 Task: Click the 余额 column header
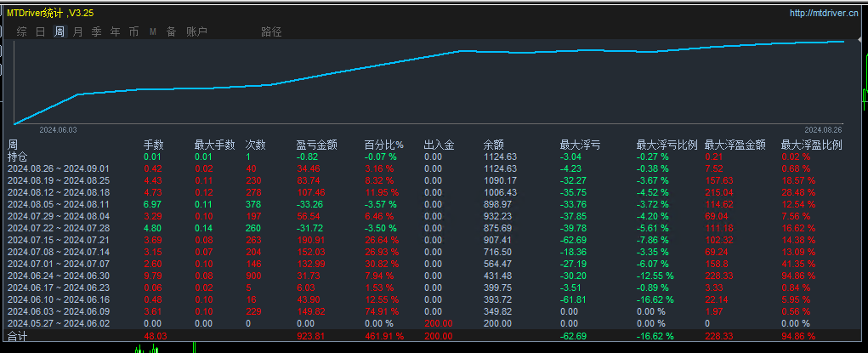(x=493, y=145)
